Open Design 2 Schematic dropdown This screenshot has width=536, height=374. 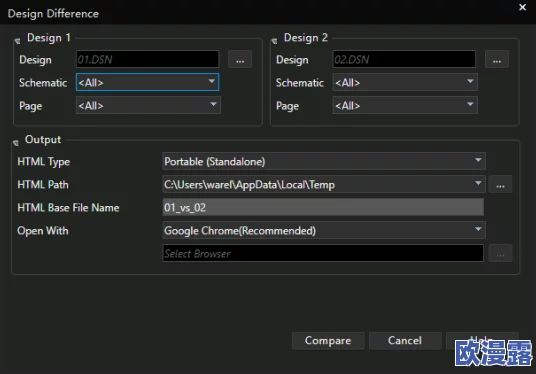pyautogui.click(x=405, y=82)
